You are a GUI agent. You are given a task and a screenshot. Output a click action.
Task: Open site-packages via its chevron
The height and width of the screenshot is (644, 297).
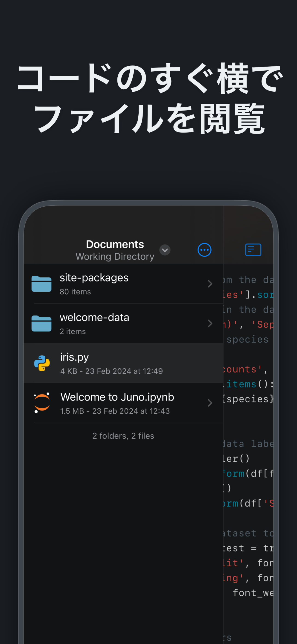click(210, 284)
